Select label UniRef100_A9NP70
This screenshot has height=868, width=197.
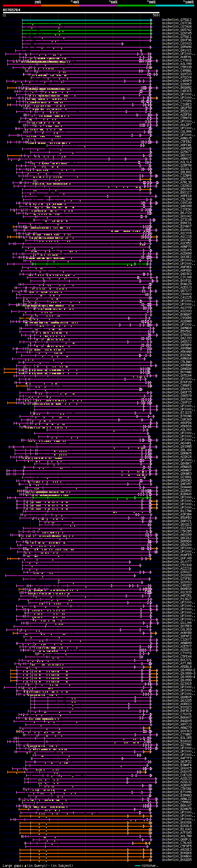[x=177, y=247]
